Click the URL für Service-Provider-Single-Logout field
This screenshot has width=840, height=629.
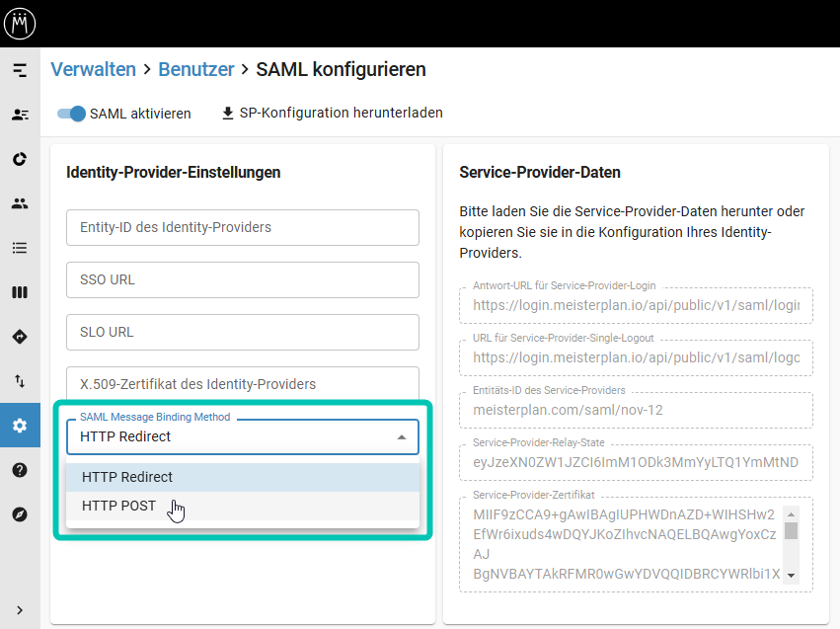pos(636,357)
